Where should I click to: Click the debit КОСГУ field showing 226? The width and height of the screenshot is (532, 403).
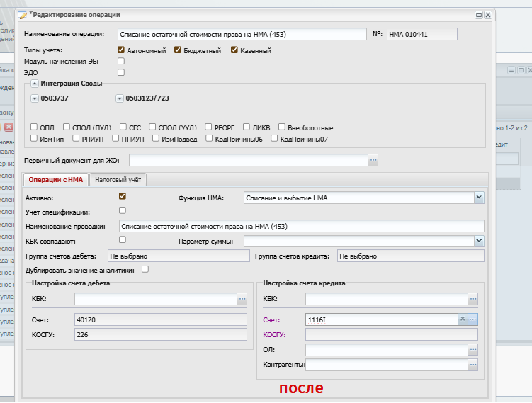click(161, 334)
